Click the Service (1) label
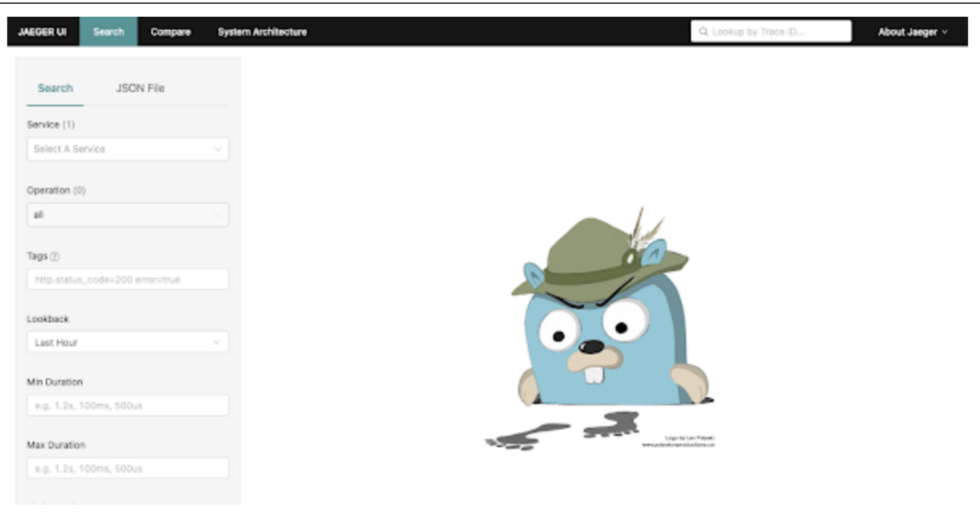The image size is (980, 515). tap(51, 125)
